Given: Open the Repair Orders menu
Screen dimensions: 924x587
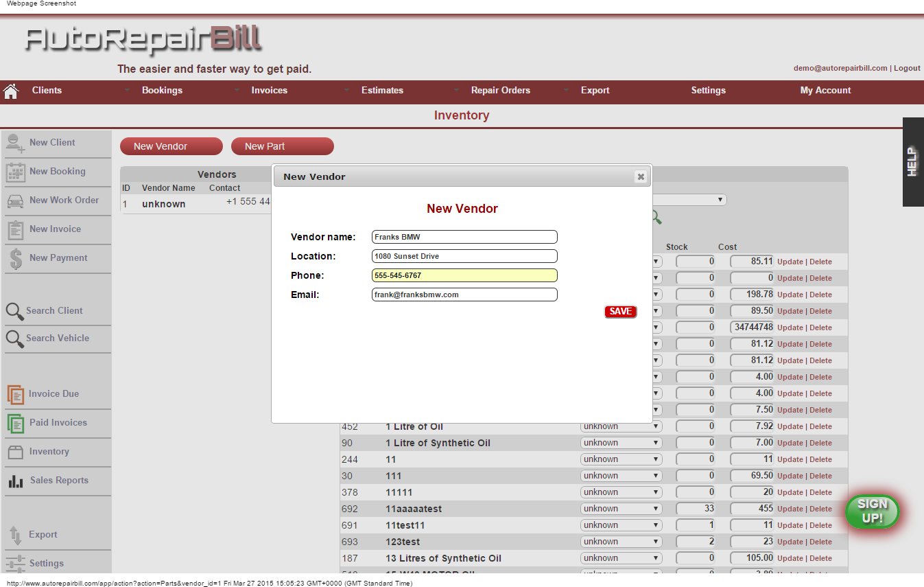Looking at the screenshot, I should point(500,91).
